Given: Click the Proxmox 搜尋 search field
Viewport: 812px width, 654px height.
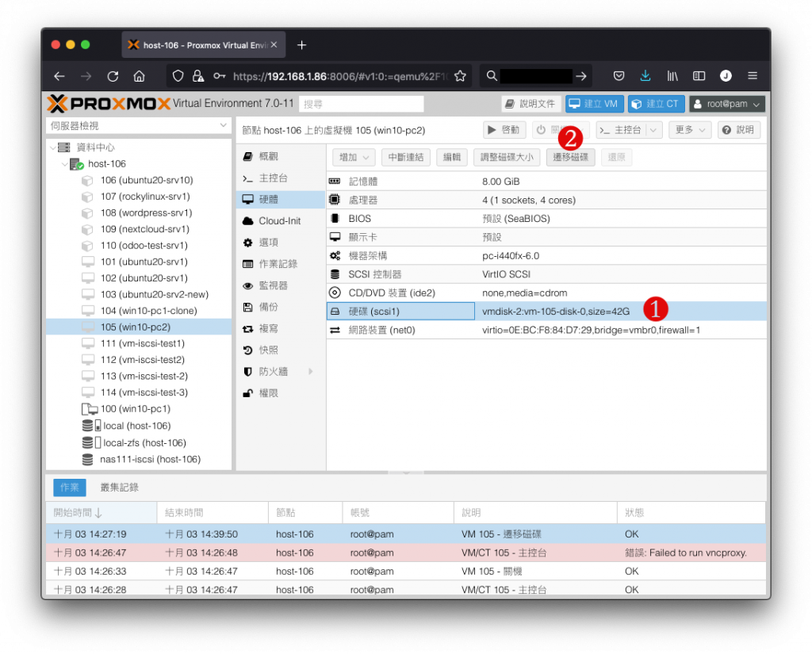Looking at the screenshot, I should tap(361, 104).
